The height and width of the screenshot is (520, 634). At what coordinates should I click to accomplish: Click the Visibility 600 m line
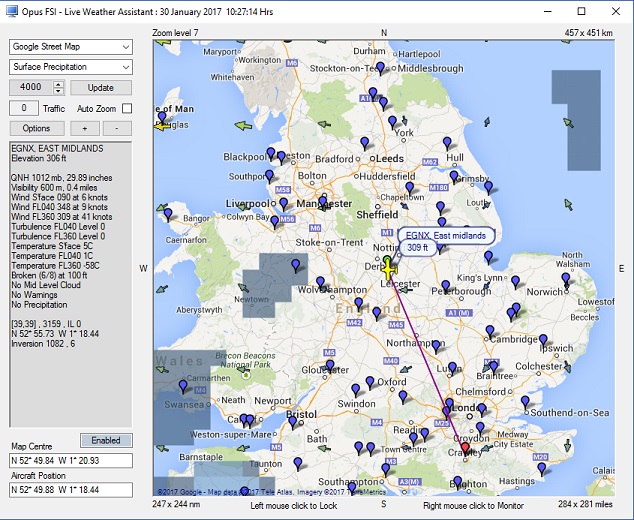tap(54, 188)
